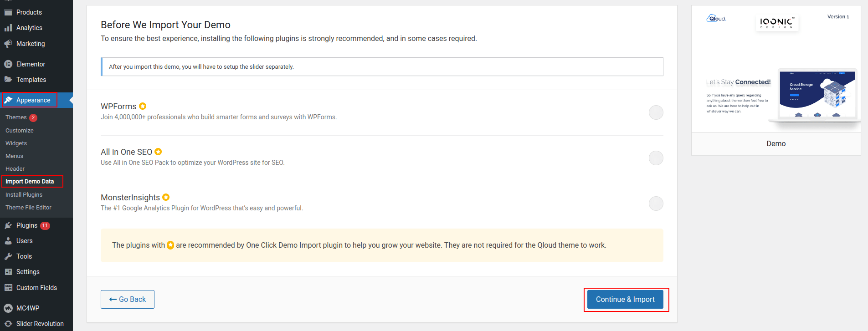The width and height of the screenshot is (868, 331).
Task: Open Widgets under Appearance
Action: click(16, 143)
